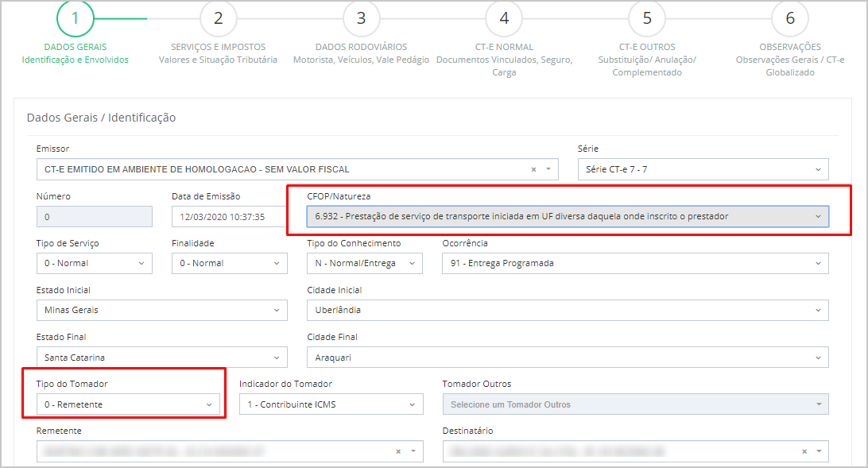
Task: Expand the Emissor dropdown arrow
Action: point(548,169)
